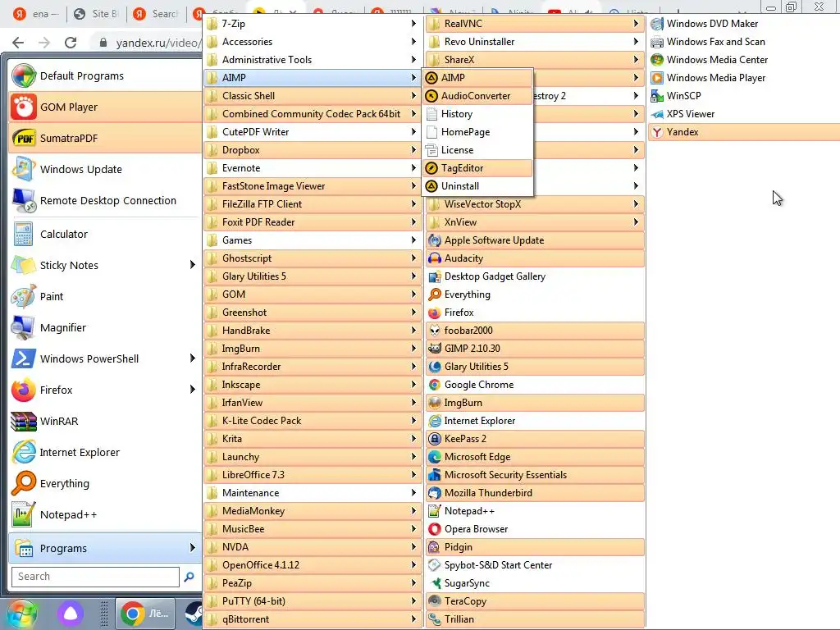Open GOM Player from the start menu
The width and height of the screenshot is (840, 630).
point(105,107)
